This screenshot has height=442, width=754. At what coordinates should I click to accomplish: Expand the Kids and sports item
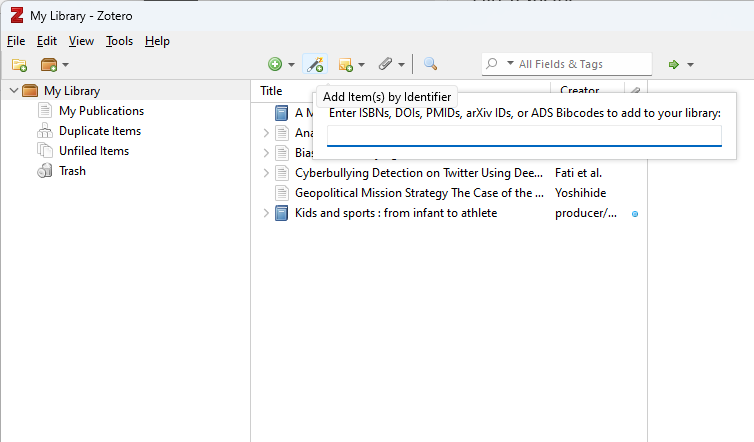tap(266, 213)
